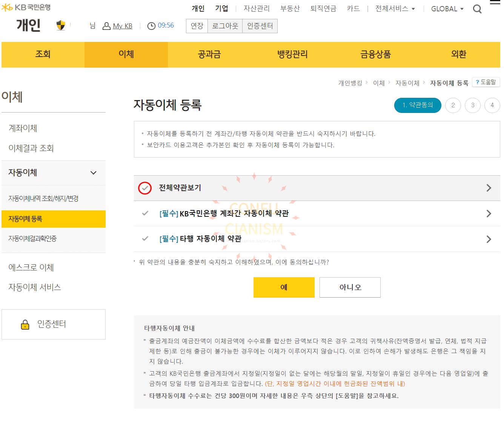This screenshot has width=504, height=446.
Task: Click step indicator 1. 약관동의
Action: pos(418,105)
